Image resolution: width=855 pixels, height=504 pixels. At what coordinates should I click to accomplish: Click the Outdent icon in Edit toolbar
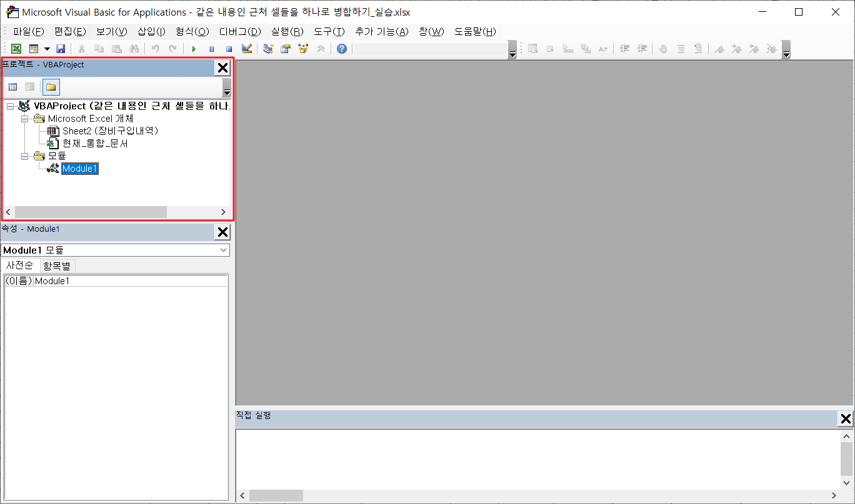pyautogui.click(x=642, y=49)
